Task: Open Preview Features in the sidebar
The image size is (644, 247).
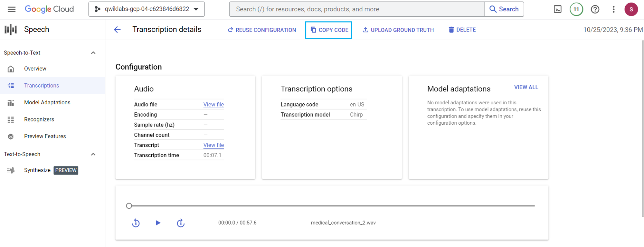Action: [45, 136]
